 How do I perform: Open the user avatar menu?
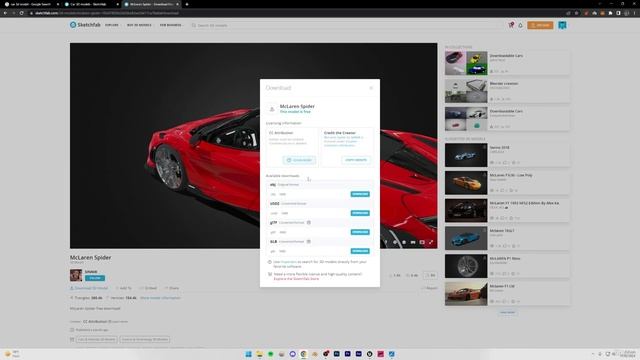tap(562, 25)
